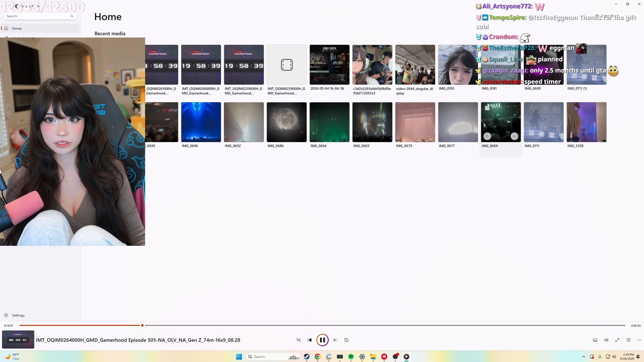
Task: Open the c3d2c6265efd45bfb89e thumbnail
Action: point(372,64)
